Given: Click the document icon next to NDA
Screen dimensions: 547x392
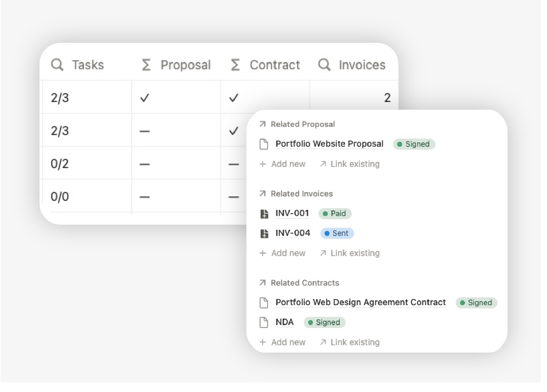Looking at the screenshot, I should click(264, 322).
